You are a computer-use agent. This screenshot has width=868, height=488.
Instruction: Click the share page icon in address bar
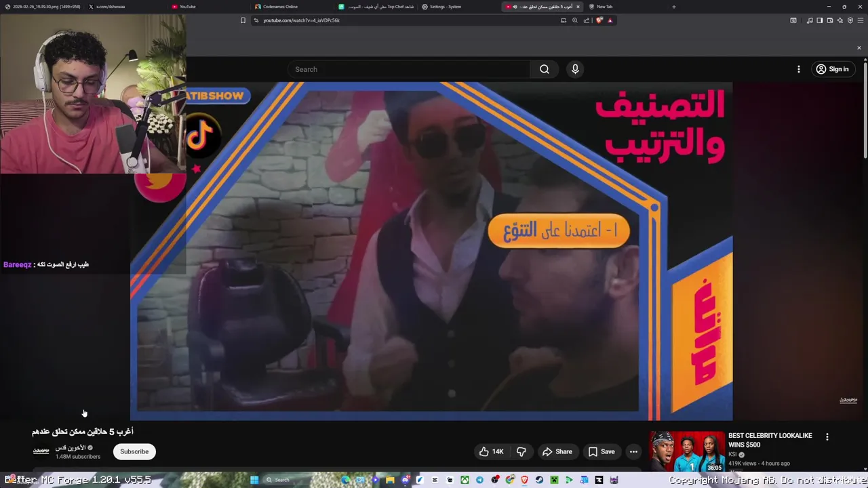587,20
